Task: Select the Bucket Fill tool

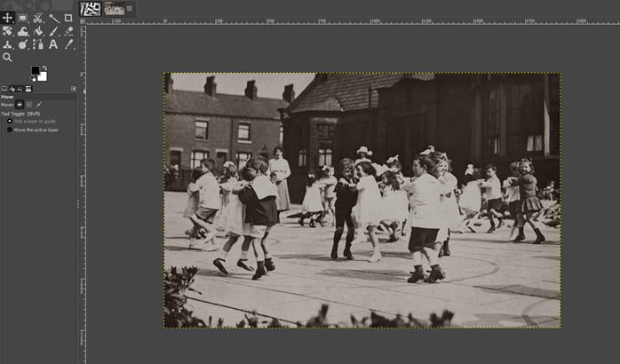Action: tap(38, 31)
